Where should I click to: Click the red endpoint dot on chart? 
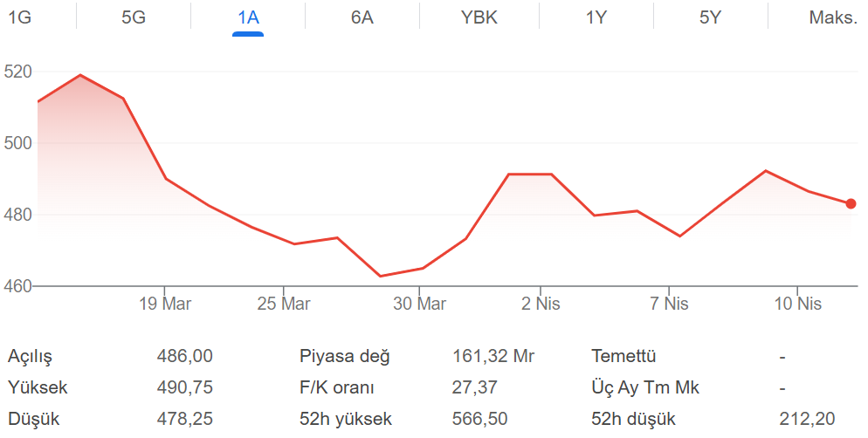(851, 204)
